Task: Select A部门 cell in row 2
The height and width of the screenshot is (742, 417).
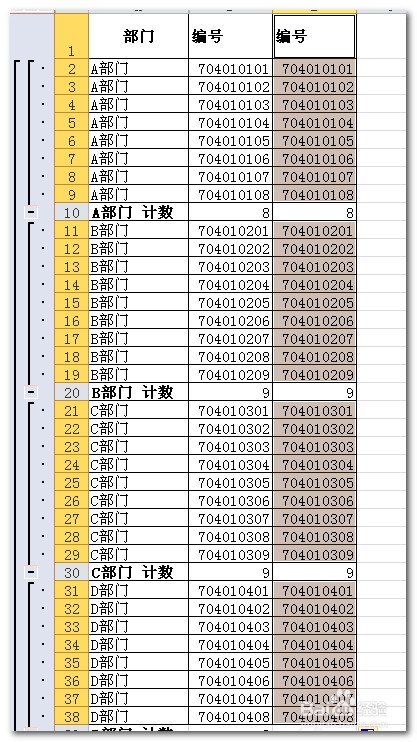Action: pyautogui.click(x=138, y=69)
